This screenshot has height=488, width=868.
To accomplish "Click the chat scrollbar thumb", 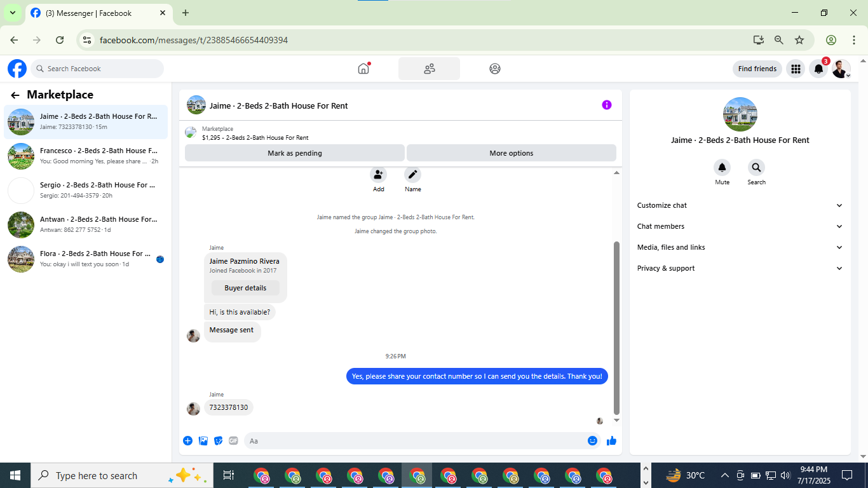I will 616,328.
